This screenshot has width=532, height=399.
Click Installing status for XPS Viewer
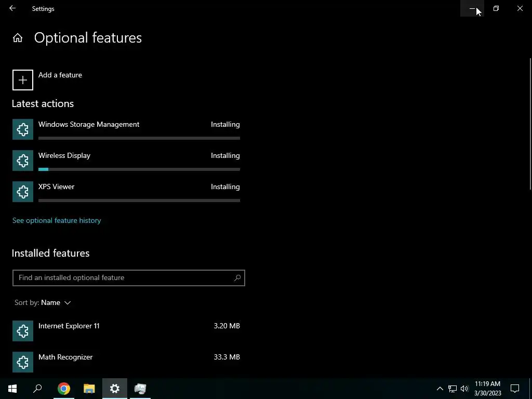click(225, 187)
